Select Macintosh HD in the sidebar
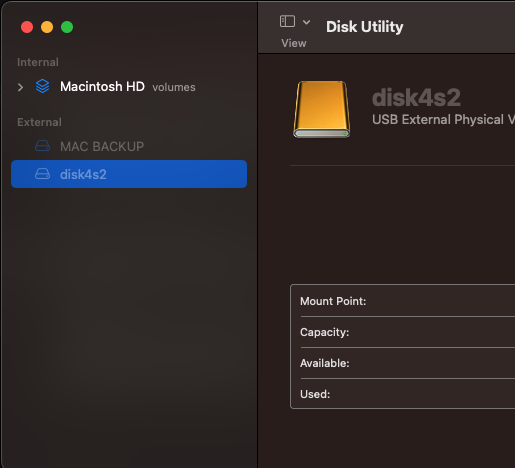The height and width of the screenshot is (468, 515). [x=129, y=87]
